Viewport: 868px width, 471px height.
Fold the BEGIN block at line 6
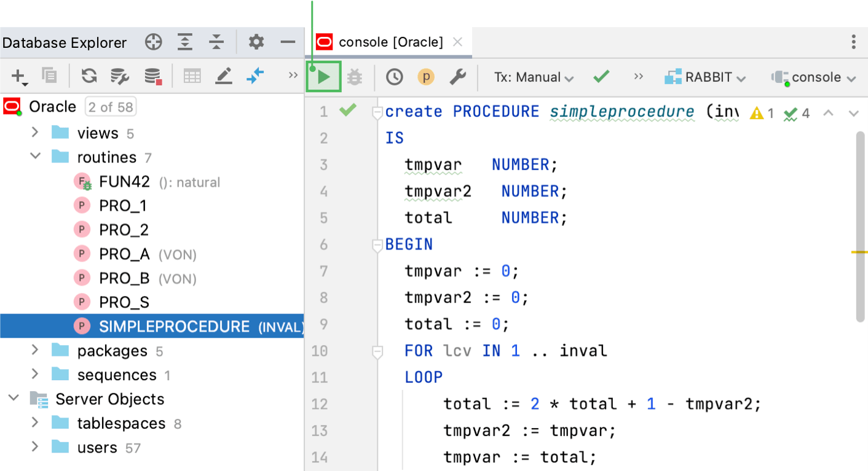377,246
